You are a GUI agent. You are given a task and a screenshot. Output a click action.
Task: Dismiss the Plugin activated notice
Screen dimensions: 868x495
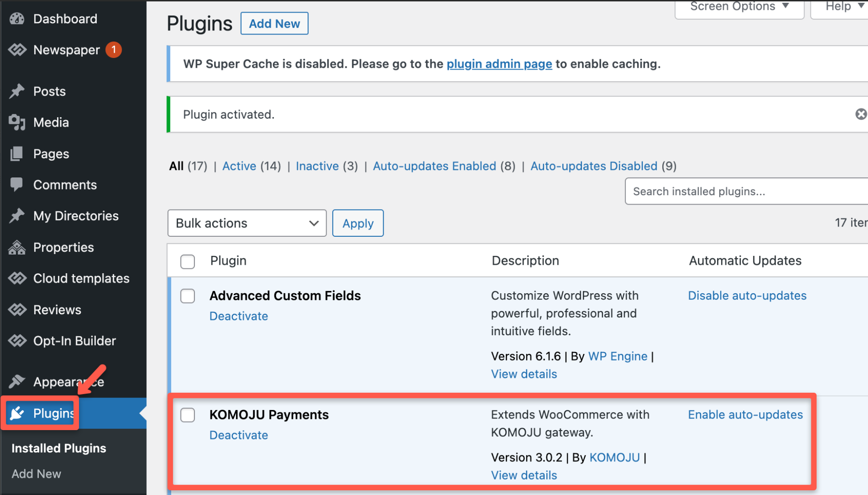(861, 114)
